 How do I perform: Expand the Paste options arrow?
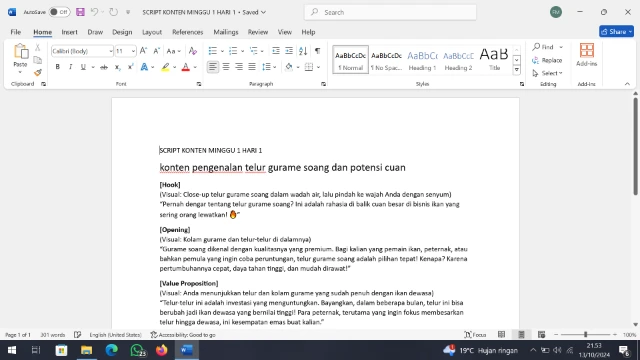coord(20,73)
